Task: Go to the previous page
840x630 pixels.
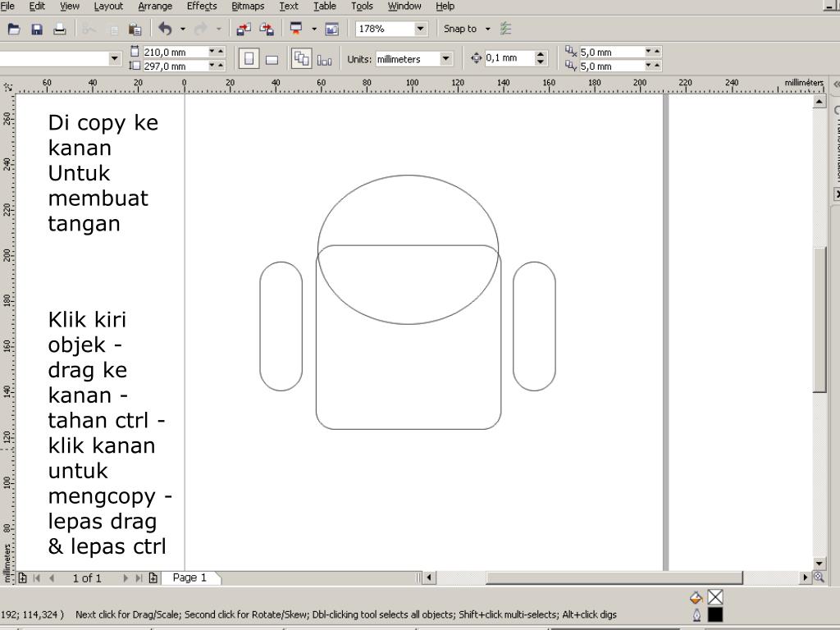Action: pos(52,578)
